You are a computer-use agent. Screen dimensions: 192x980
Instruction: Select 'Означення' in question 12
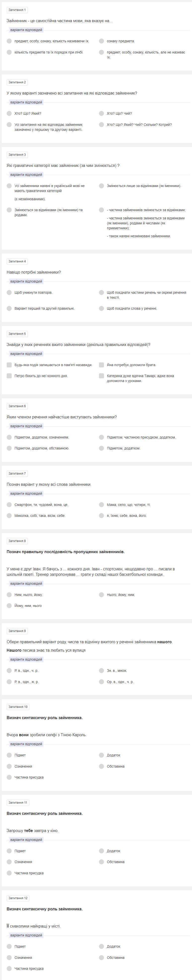[x=9, y=958]
